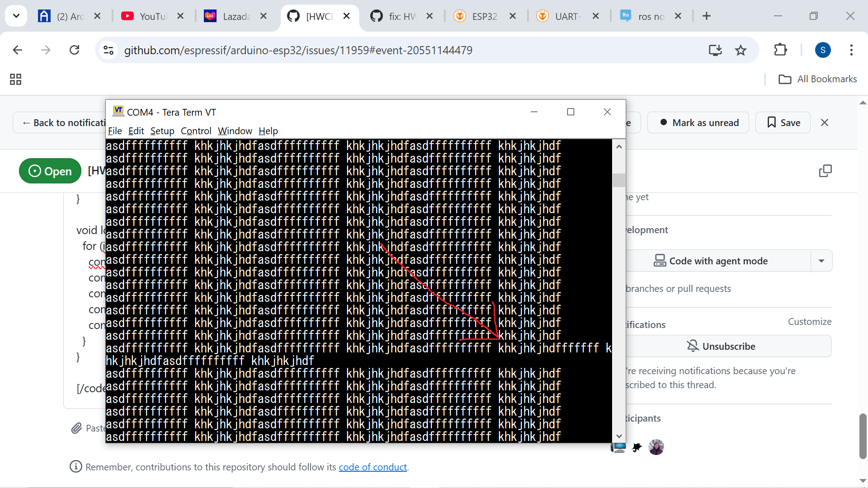Open Chrome three-dot menu
Viewport: 868px width, 488px height.
(x=851, y=50)
